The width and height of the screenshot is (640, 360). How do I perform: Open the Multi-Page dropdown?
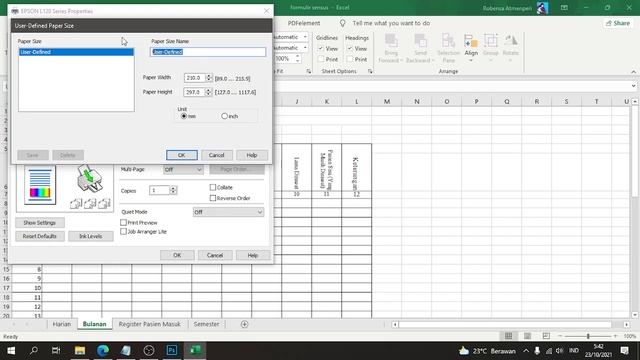click(183, 169)
